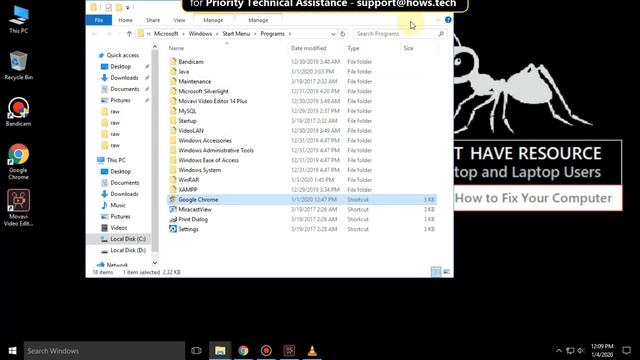Image resolution: width=640 pixels, height=360 pixels.
Task: Open the Share ribbon tab
Action: pyautogui.click(x=153, y=20)
